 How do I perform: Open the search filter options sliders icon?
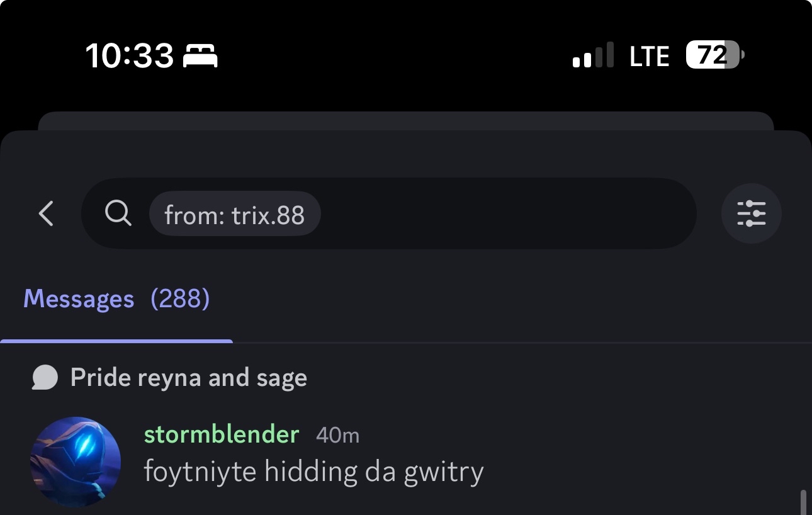pyautogui.click(x=751, y=213)
